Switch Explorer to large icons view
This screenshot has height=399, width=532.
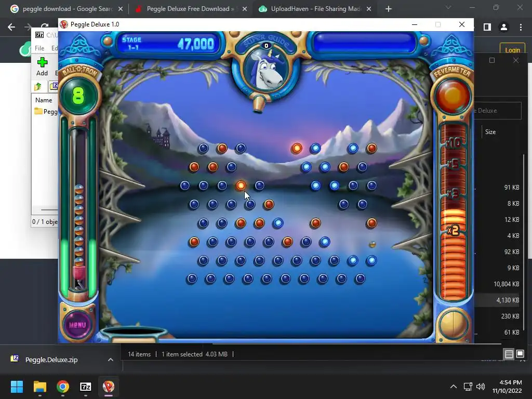[520, 354]
